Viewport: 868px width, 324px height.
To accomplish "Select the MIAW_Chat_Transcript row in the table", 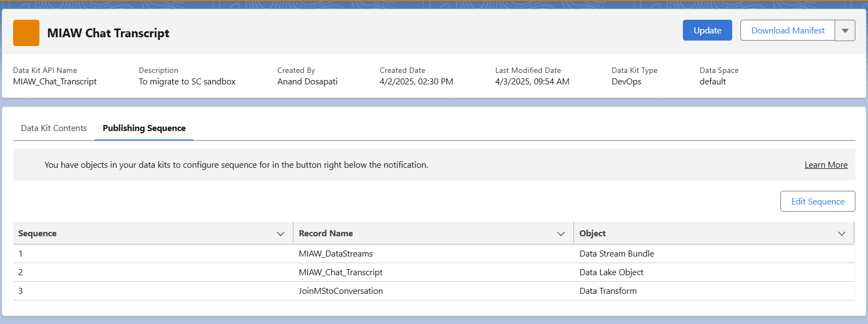I will point(341,272).
